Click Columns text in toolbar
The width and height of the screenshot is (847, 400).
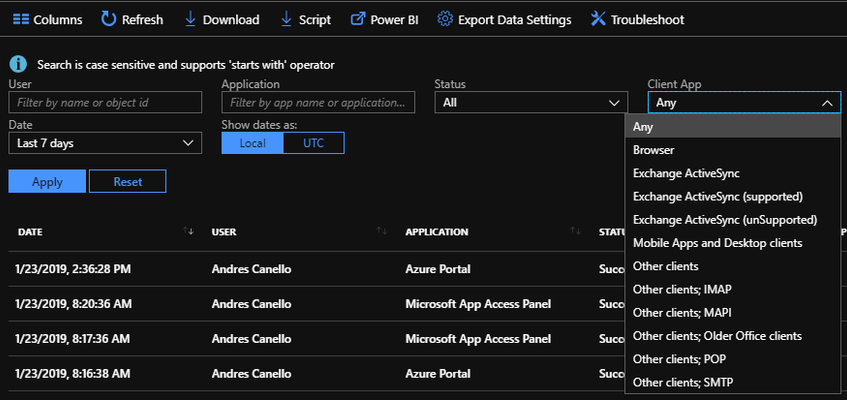coord(58,20)
